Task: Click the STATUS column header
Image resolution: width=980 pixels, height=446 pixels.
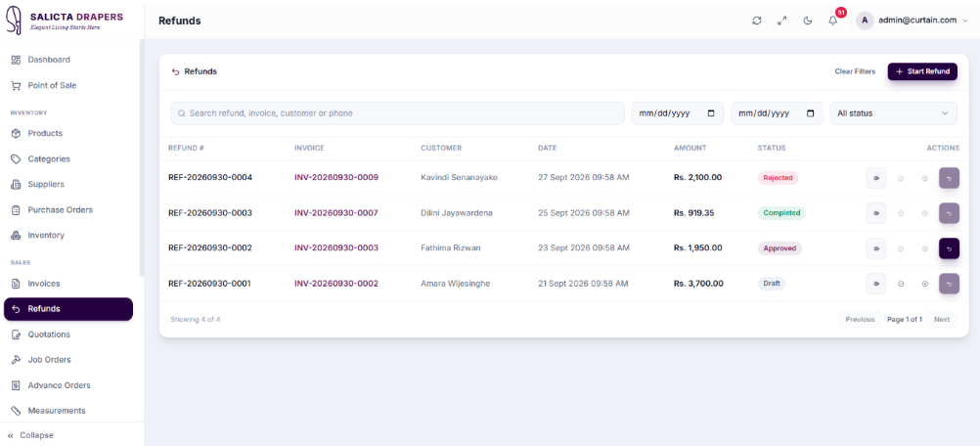Action: tap(772, 148)
